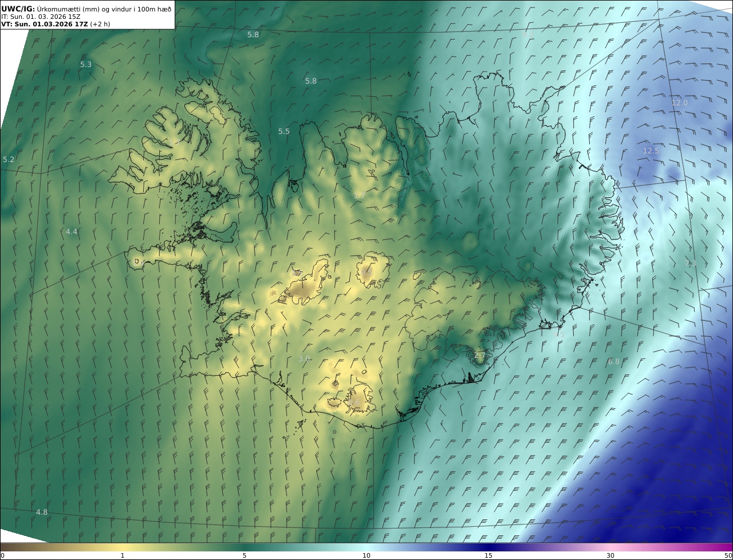Pick the yellow colorbar segment above label 1
This screenshot has height=560, width=733.
pos(123,547)
